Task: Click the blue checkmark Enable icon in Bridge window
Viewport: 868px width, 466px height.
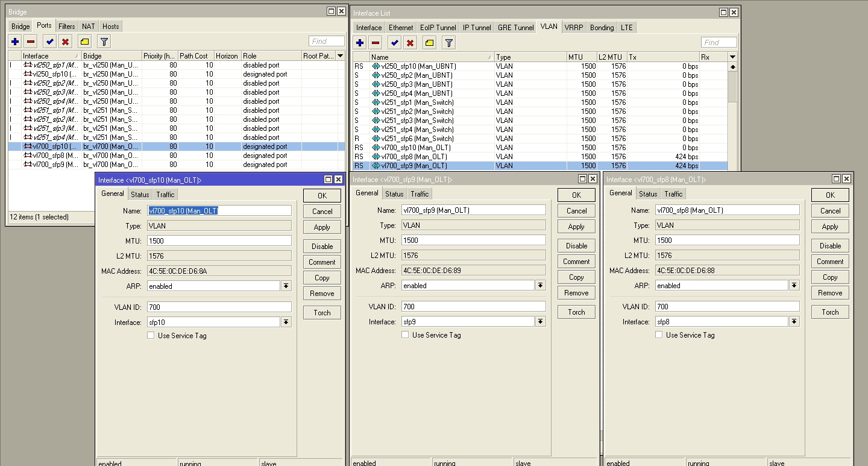Action: (x=49, y=42)
